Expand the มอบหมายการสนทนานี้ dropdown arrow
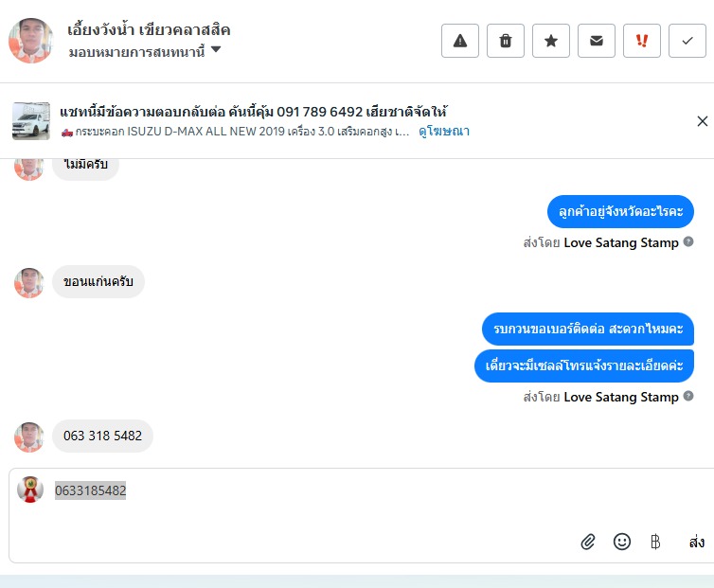The height and width of the screenshot is (588, 714). (x=216, y=49)
